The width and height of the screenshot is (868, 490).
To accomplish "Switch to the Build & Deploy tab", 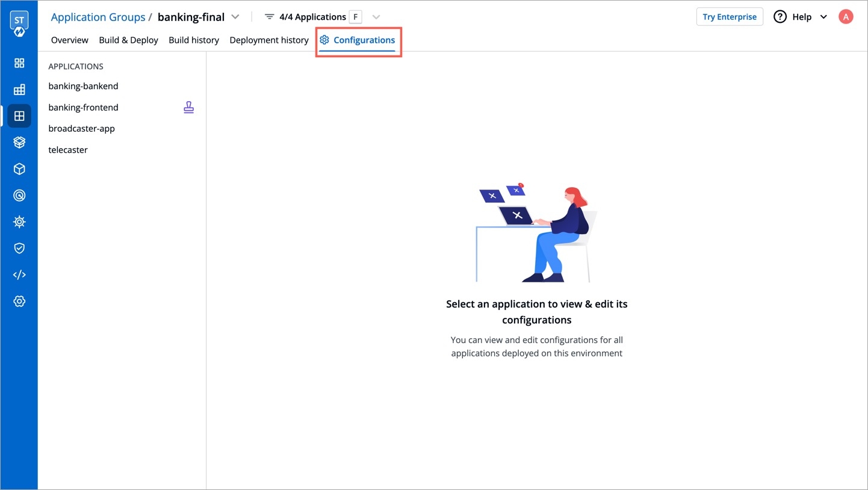I will click(128, 40).
